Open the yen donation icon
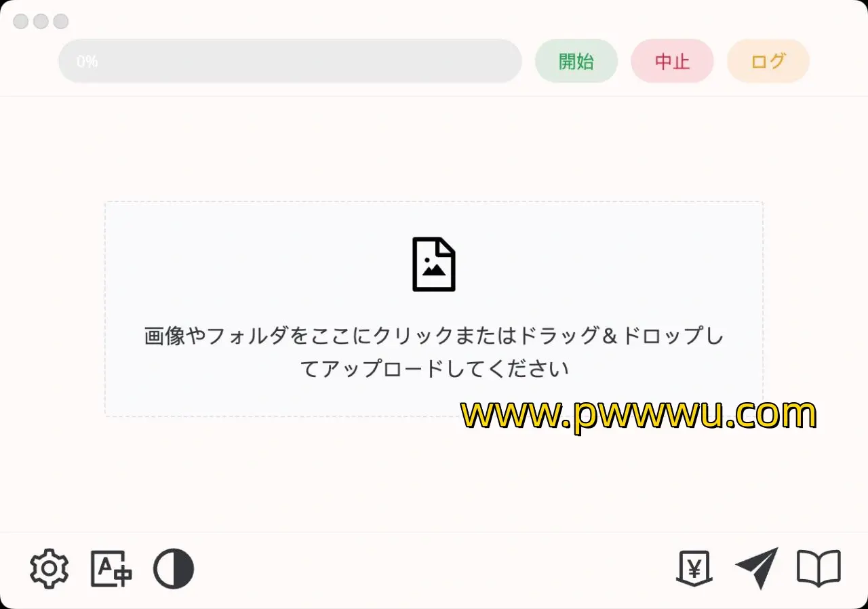 (x=694, y=568)
